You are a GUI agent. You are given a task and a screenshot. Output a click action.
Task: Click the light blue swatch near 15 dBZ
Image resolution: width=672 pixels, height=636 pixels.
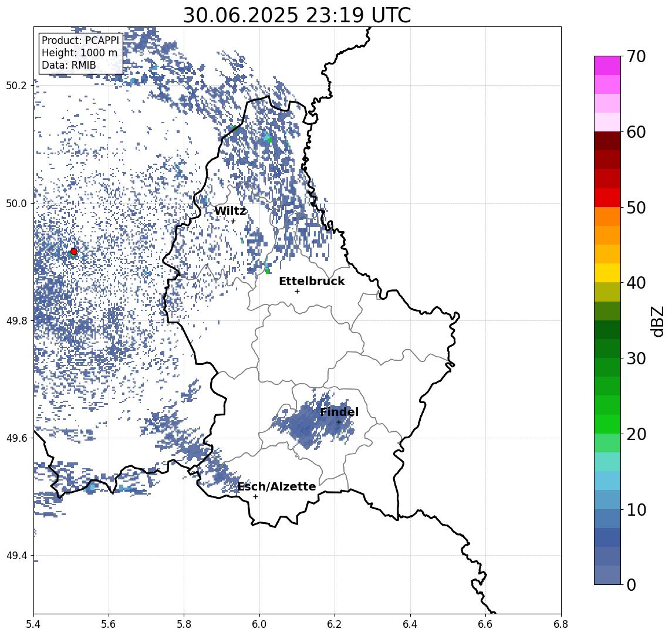tap(607, 481)
